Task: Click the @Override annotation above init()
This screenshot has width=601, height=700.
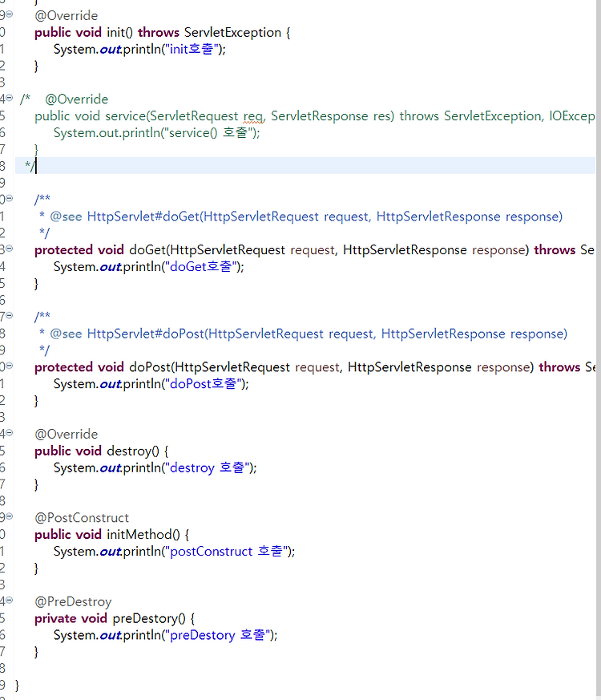Action: (66, 15)
